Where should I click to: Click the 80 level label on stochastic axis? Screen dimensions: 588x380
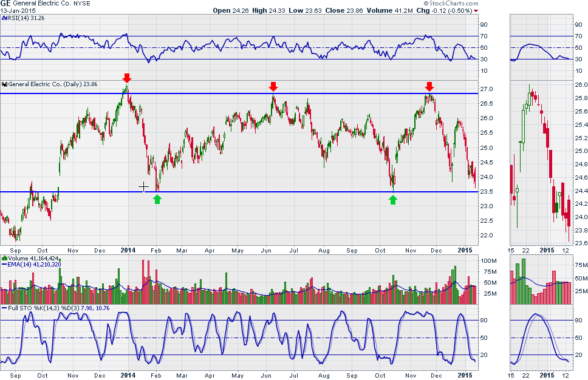[x=484, y=321]
